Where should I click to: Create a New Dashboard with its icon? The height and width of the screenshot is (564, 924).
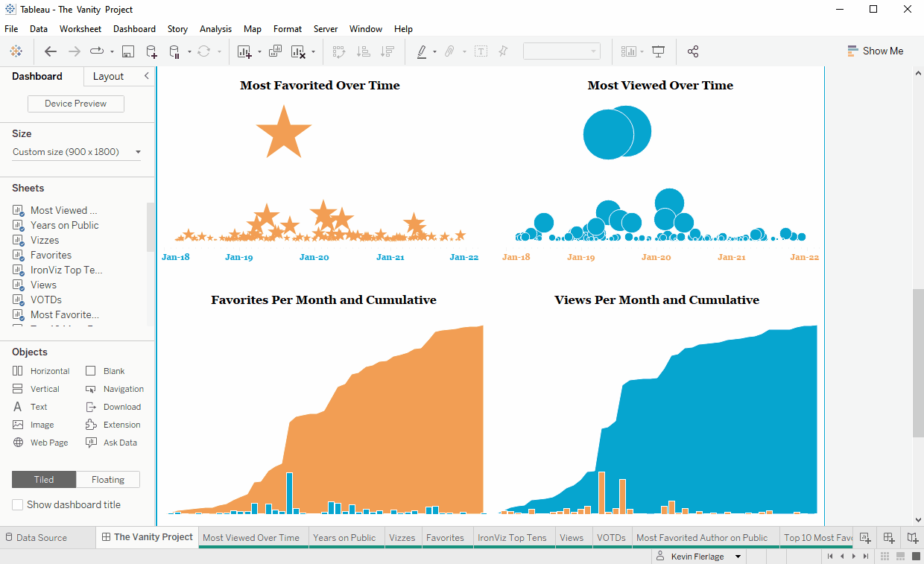point(888,537)
